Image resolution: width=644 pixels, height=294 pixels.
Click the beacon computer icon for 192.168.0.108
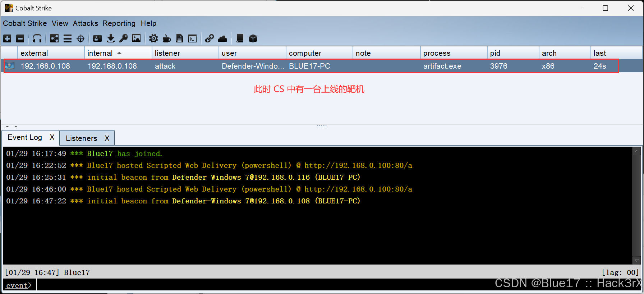pos(10,66)
